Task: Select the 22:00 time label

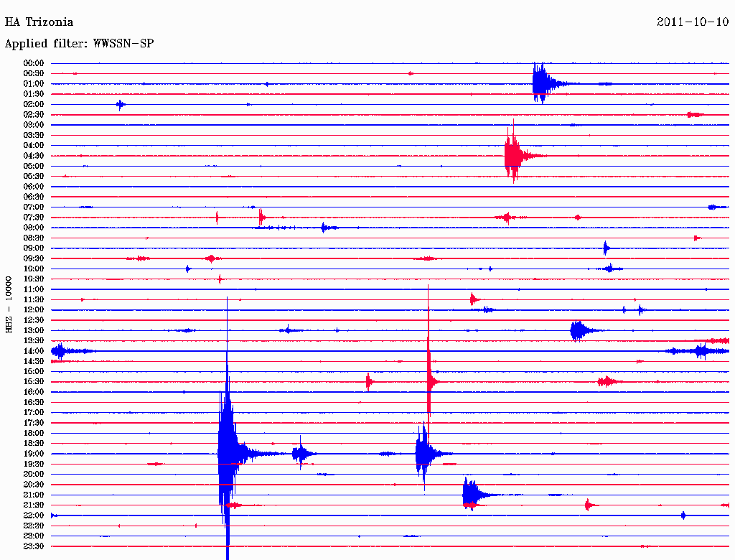Action: (34, 515)
